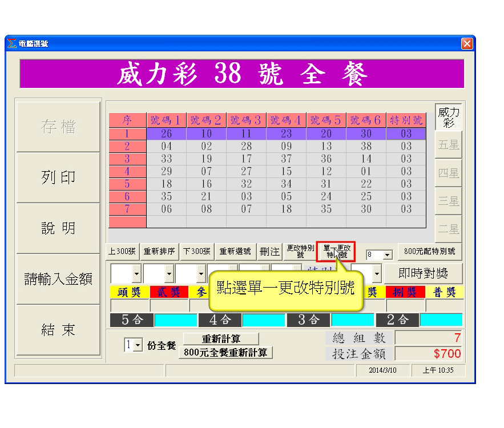Click cell 34 in row 5

(x=286, y=184)
